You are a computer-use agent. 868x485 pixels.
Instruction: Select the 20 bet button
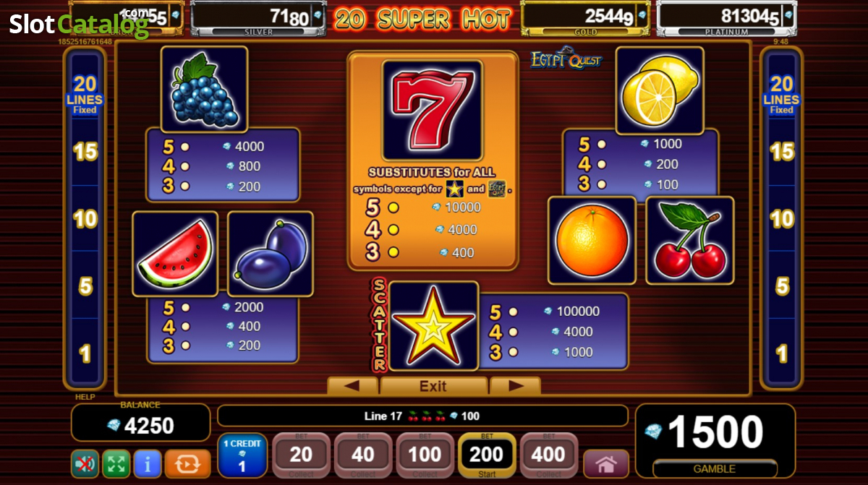coord(301,455)
